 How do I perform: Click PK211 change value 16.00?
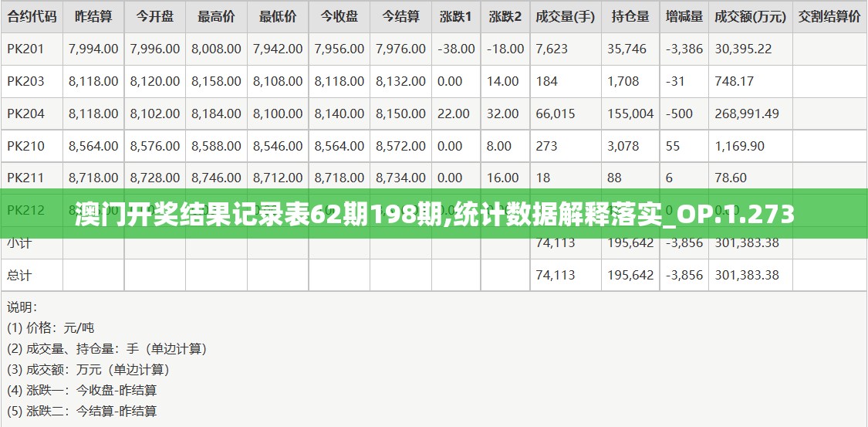pos(503,178)
